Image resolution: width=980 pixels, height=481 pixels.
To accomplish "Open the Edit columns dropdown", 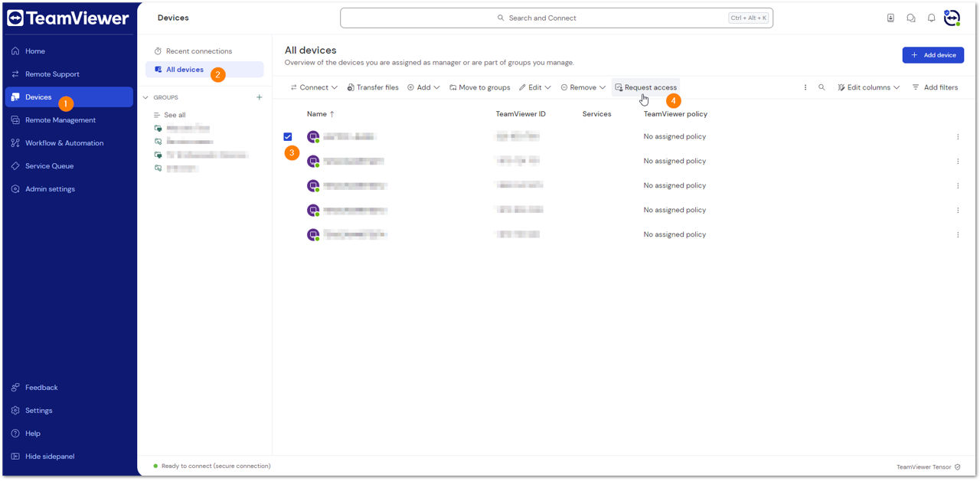I will point(868,87).
